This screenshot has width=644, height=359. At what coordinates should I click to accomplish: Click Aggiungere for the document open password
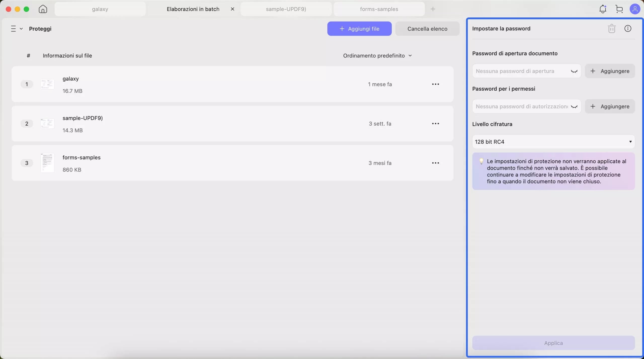click(x=610, y=71)
